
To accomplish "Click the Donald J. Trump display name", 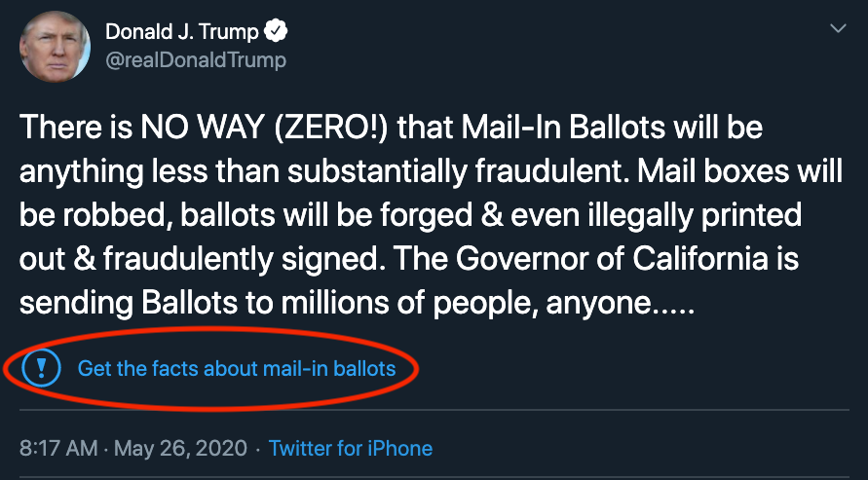I will coord(182,32).
